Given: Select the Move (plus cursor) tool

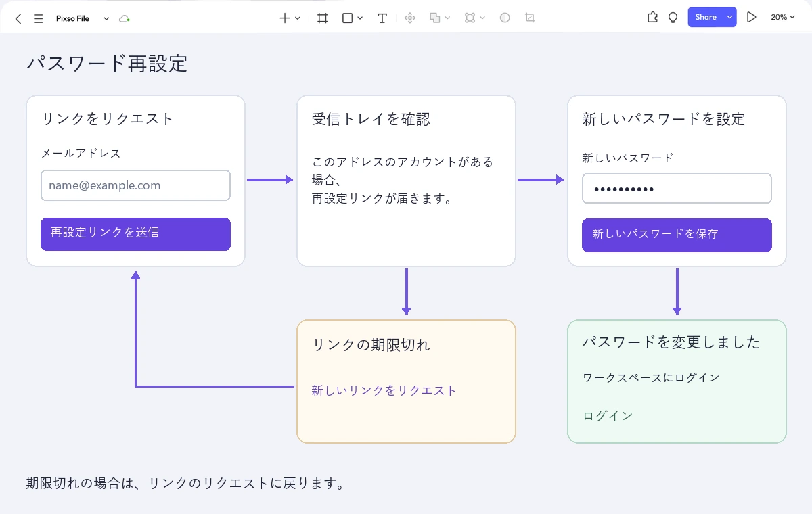Looking at the screenshot, I should point(286,18).
